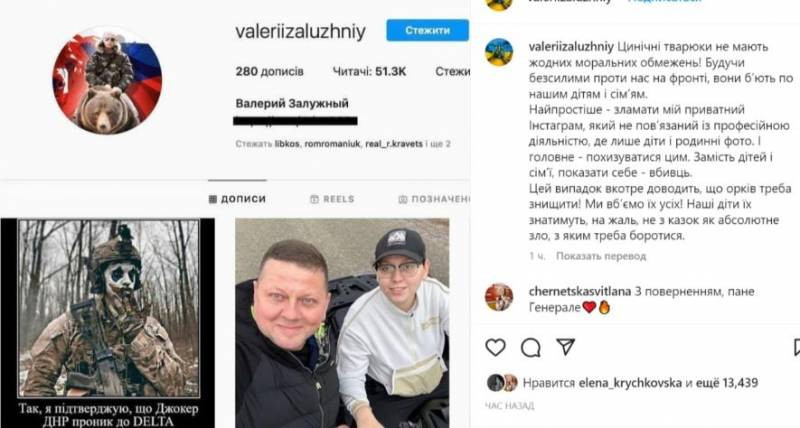800x428 pixels.
Task: Open chernetskasvitlana commenter avatar
Action: [x=499, y=297]
